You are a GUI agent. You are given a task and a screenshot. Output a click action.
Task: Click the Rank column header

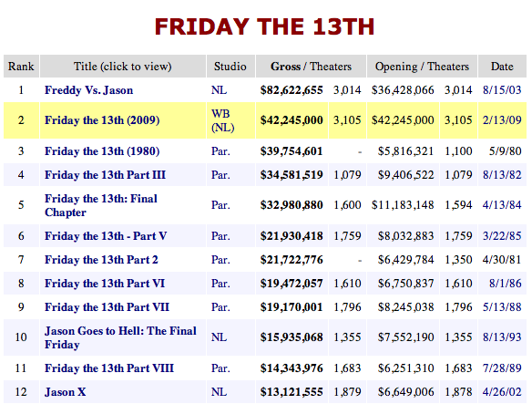tap(21, 67)
